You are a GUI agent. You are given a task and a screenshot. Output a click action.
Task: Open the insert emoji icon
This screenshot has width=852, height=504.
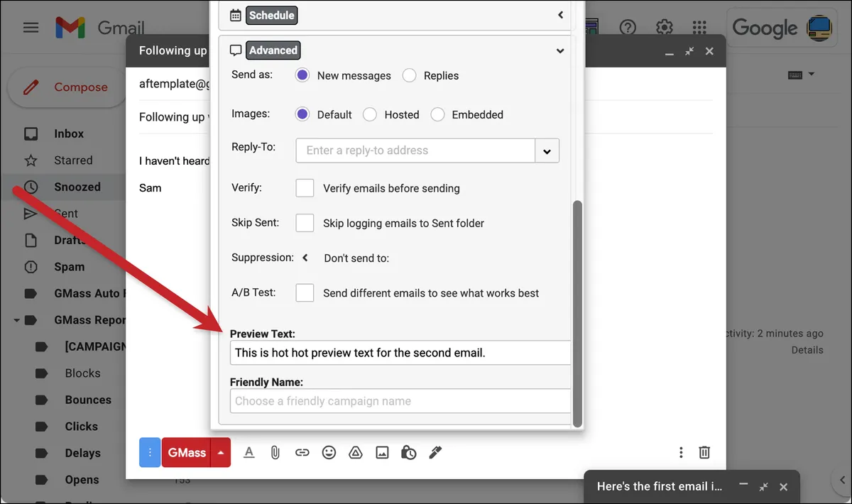[x=329, y=452]
